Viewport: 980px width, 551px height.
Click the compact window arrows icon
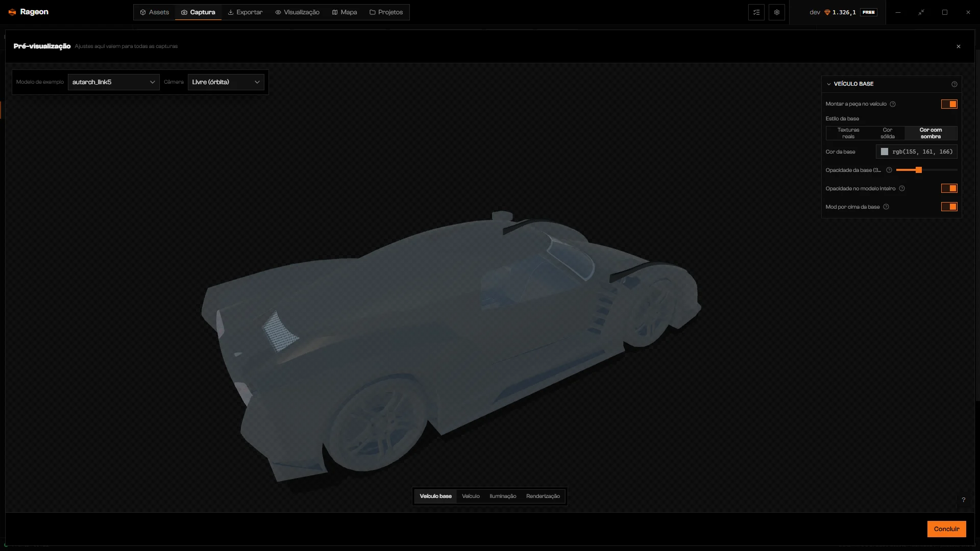coord(921,12)
